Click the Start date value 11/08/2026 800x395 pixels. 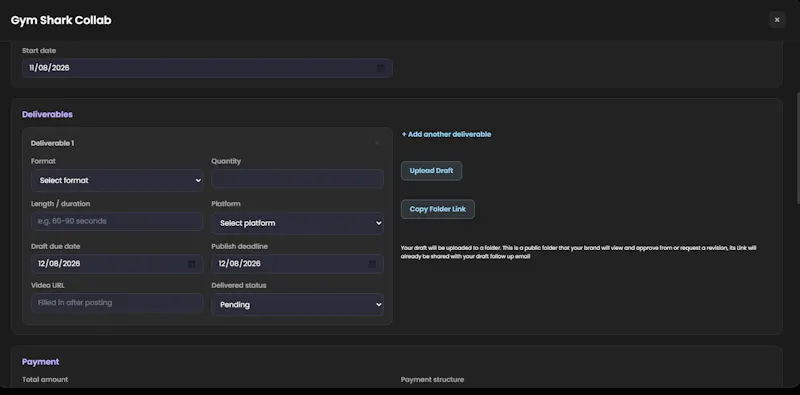click(49, 68)
